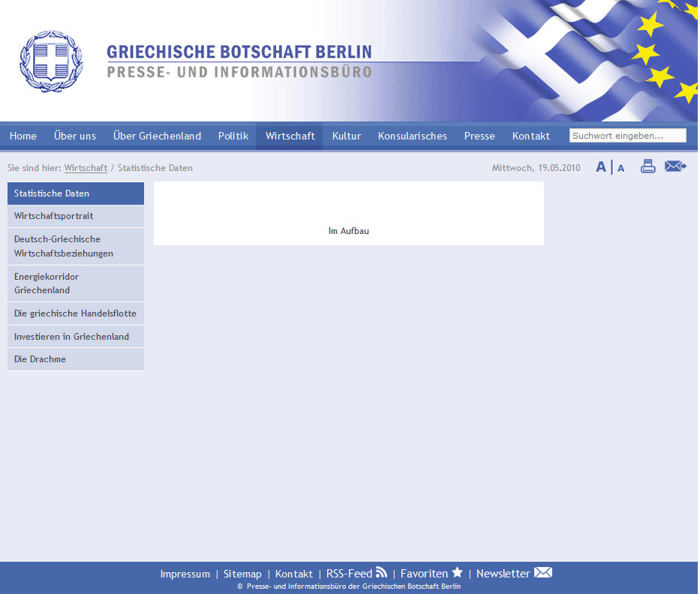Open the Über Griechenland menu
700x594 pixels.
156,136
